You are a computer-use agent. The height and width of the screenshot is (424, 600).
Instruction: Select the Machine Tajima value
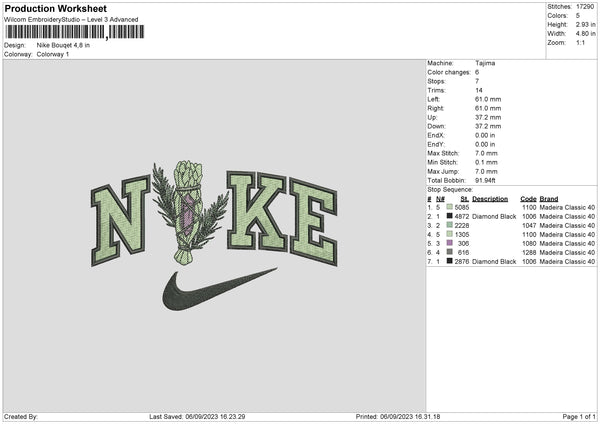point(485,63)
